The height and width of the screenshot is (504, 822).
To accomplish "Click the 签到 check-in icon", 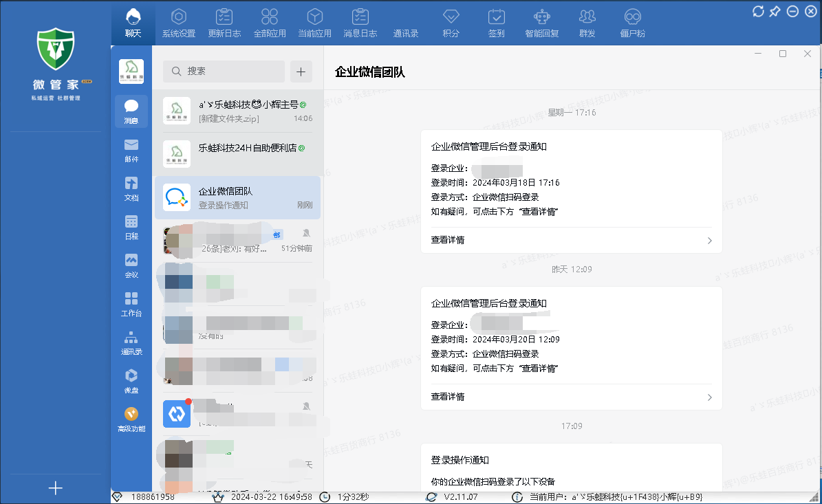I will point(496,23).
